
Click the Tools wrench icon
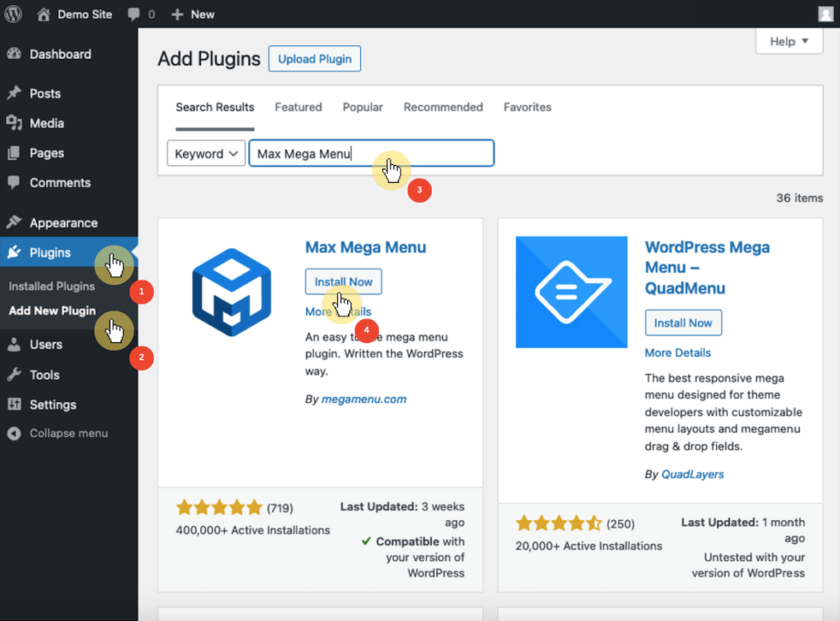[x=14, y=375]
